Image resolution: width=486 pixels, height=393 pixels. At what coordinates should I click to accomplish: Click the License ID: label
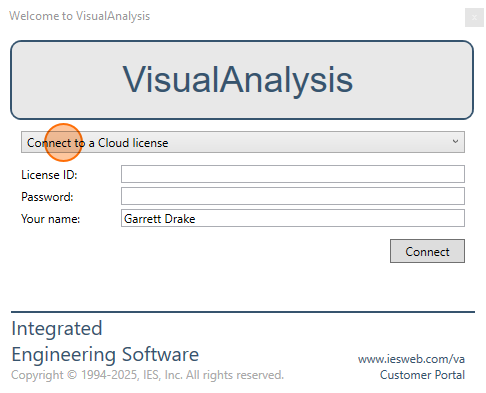[x=49, y=175]
